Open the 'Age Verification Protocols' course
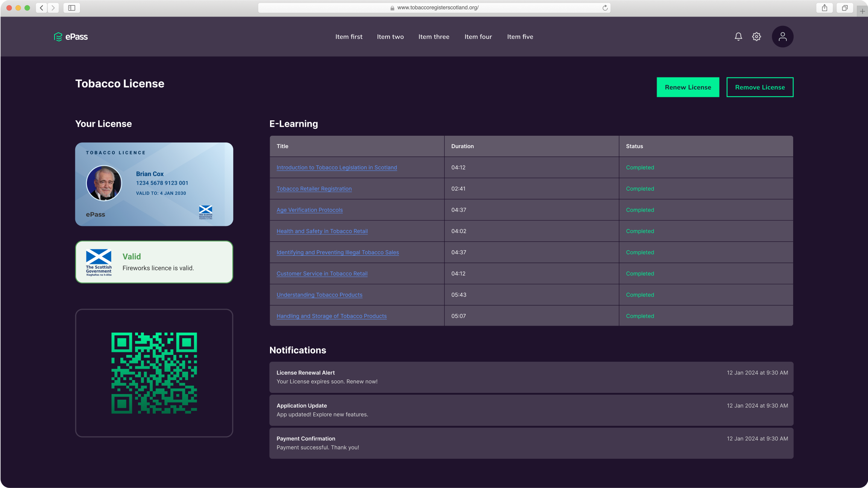Screen dimensions: 868x488 310,210
